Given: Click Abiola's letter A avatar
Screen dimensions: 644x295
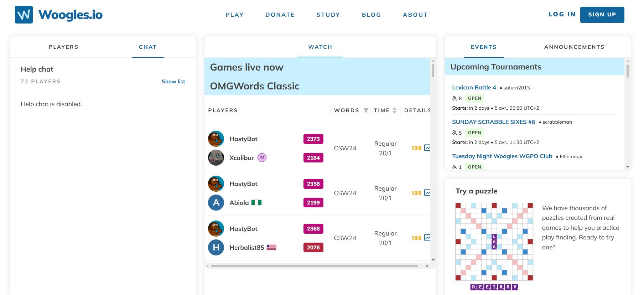Looking at the screenshot, I should (x=216, y=203).
